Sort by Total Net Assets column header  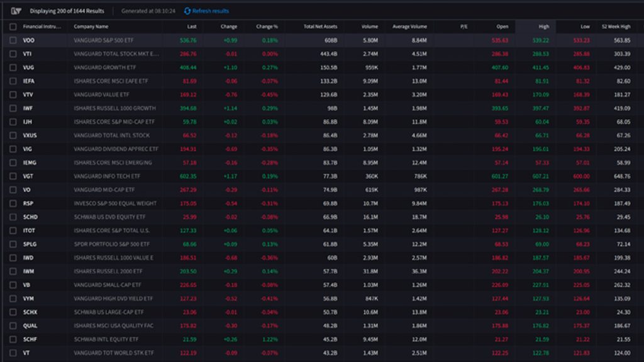click(x=320, y=26)
